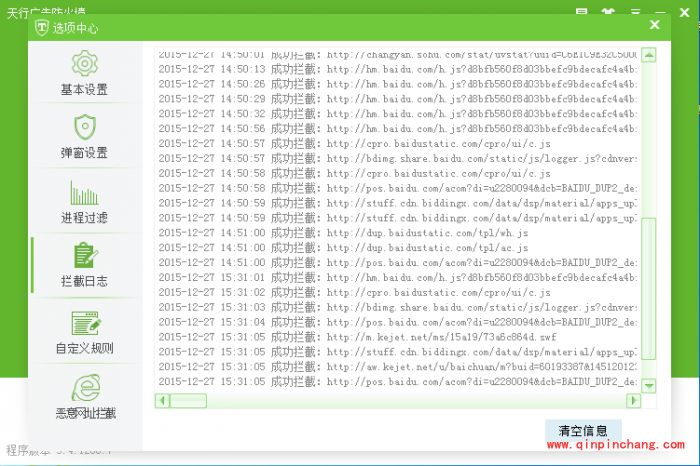Click the shield logo beside 选项中心

pyautogui.click(x=42, y=28)
